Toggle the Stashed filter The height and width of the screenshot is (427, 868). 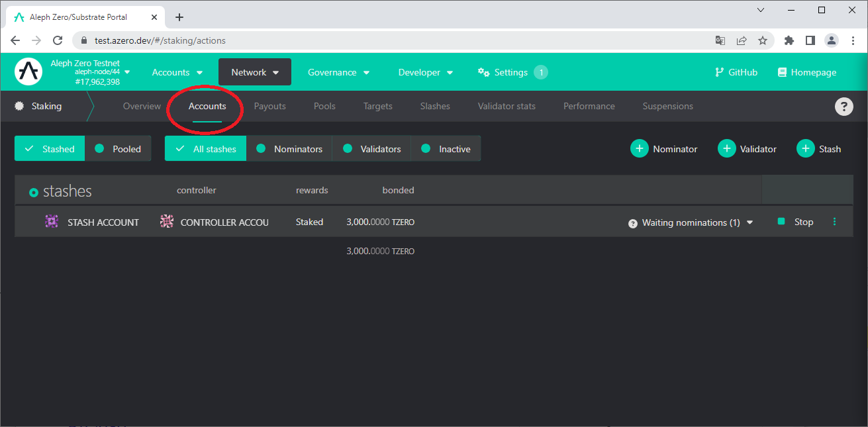coord(50,149)
